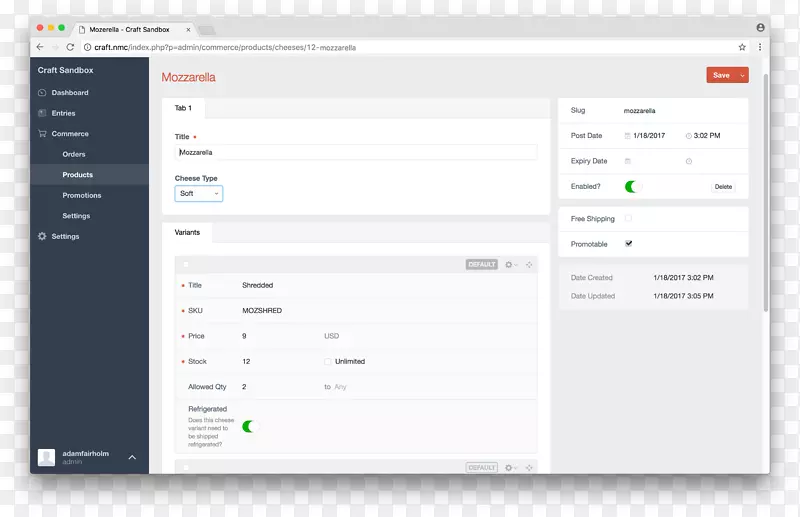Image resolution: width=800 pixels, height=517 pixels.
Task: Select the Shredded variant checkbox
Action: 186,264
